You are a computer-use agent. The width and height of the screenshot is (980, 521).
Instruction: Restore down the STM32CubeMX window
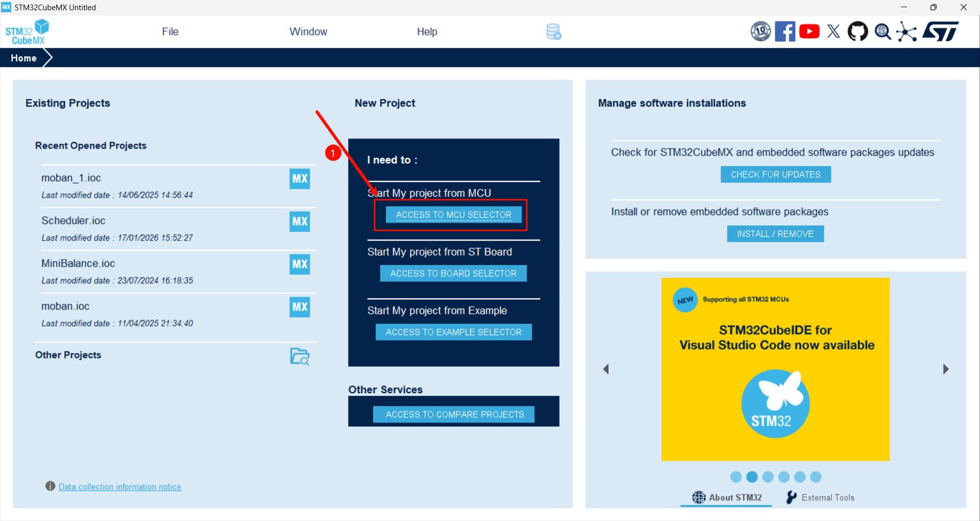(x=934, y=7)
